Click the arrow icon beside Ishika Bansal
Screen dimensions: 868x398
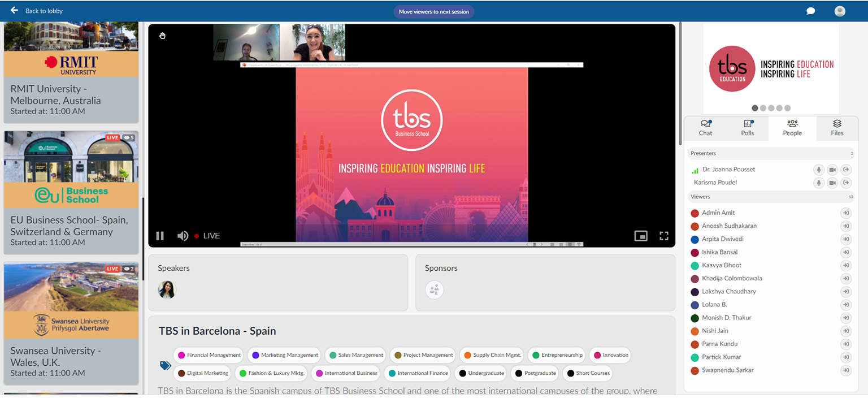846,252
